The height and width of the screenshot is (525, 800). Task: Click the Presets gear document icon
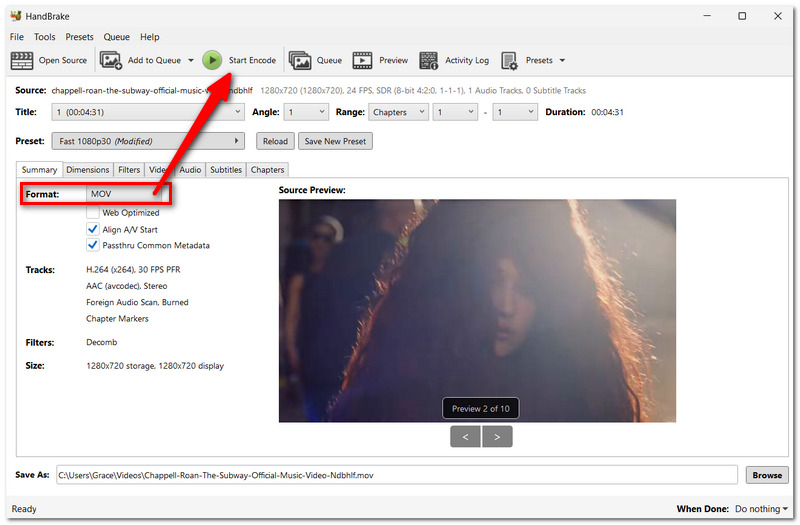[x=509, y=60]
